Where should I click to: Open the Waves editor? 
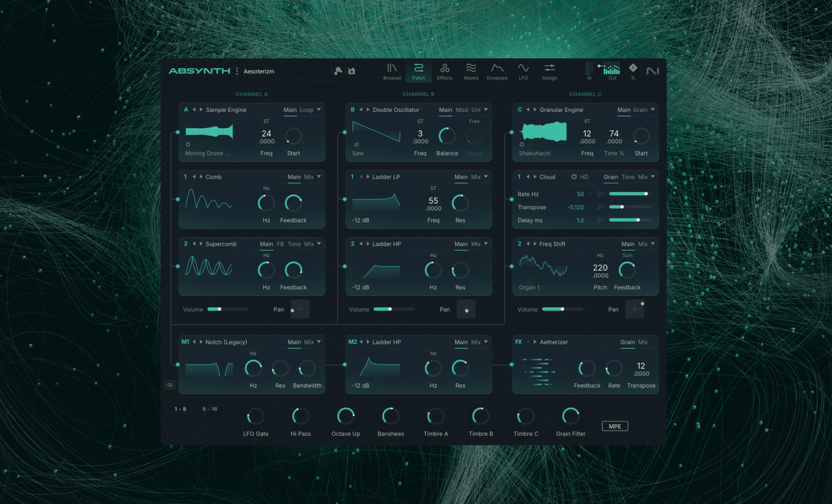pos(471,71)
